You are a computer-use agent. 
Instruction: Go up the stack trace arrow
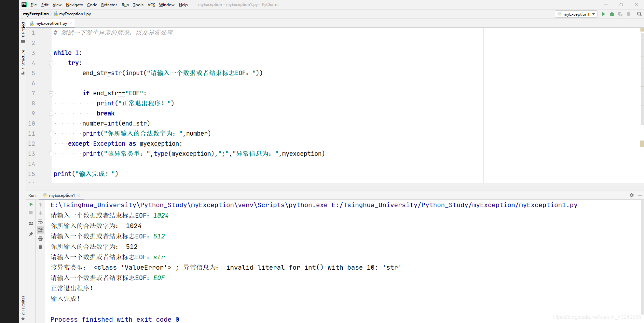tap(40, 205)
